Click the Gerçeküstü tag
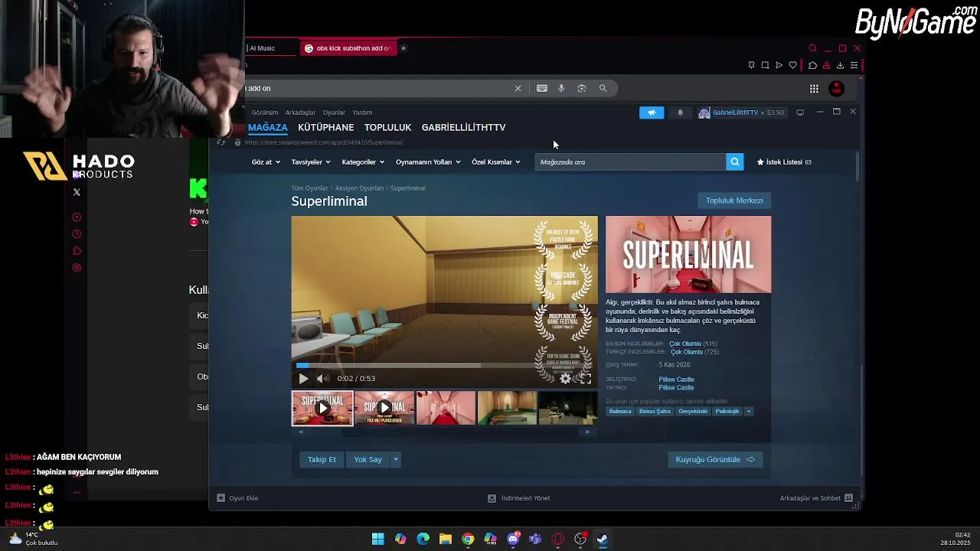The image size is (980, 551). (693, 411)
